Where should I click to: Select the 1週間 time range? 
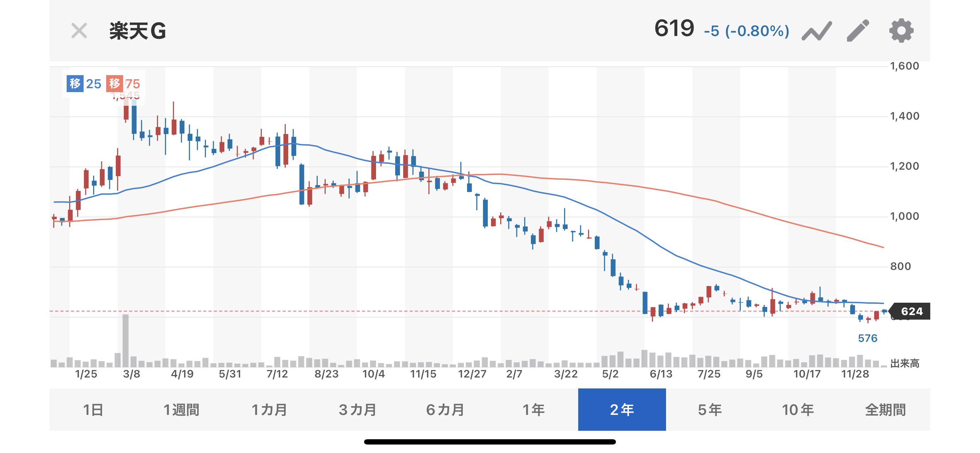click(x=181, y=410)
